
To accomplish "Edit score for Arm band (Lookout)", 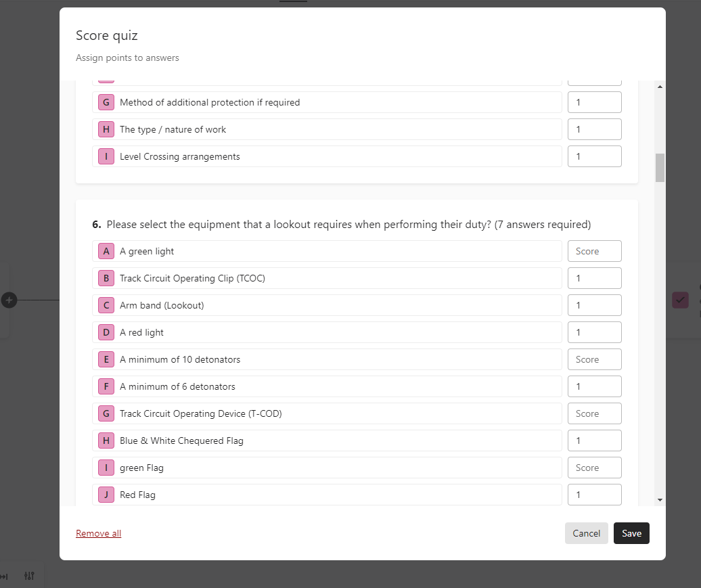I will 595,305.
